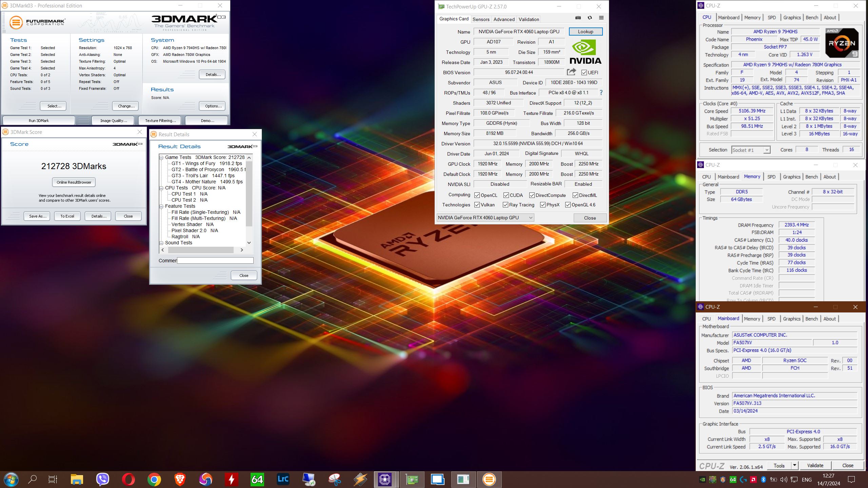Open the green 64 app taskbar icon
868x488 pixels.
tap(257, 480)
